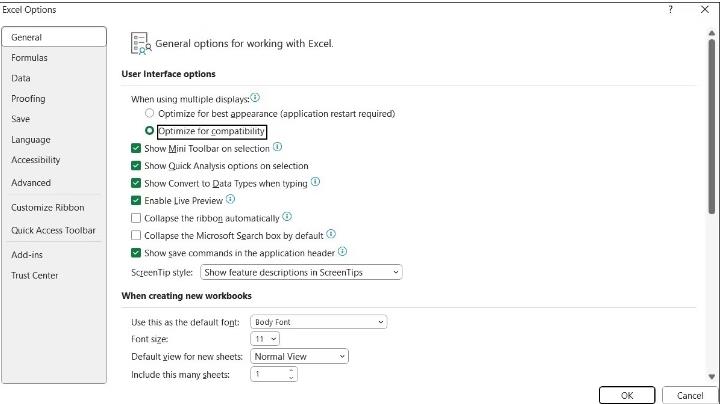Click the vertical scrollbar thumb

coord(712,126)
